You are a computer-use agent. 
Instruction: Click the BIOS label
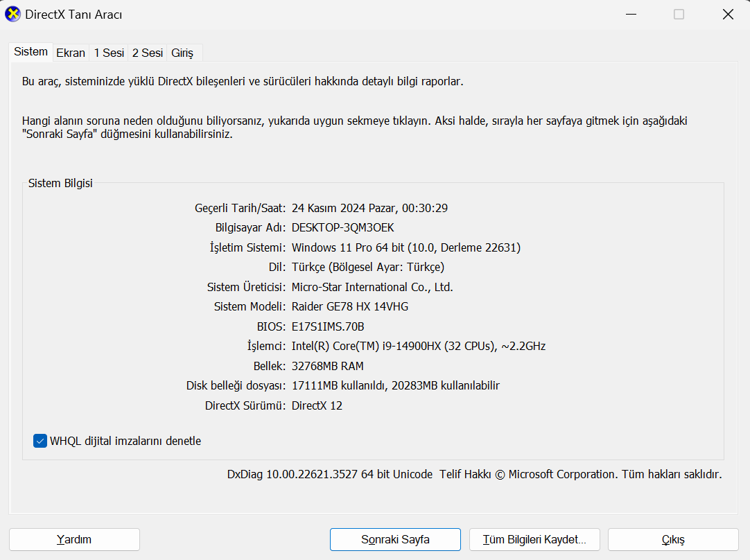tap(271, 326)
